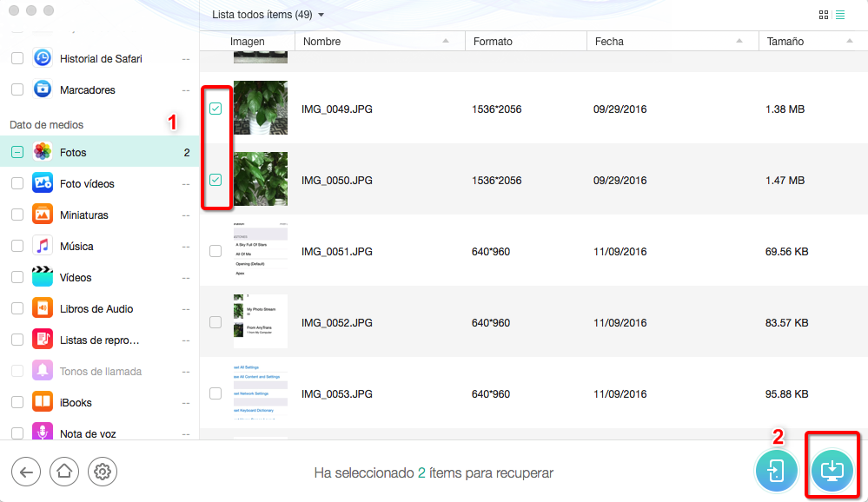The width and height of the screenshot is (868, 502).
Task: Switch to grid thumbnail view
Action: click(x=824, y=15)
